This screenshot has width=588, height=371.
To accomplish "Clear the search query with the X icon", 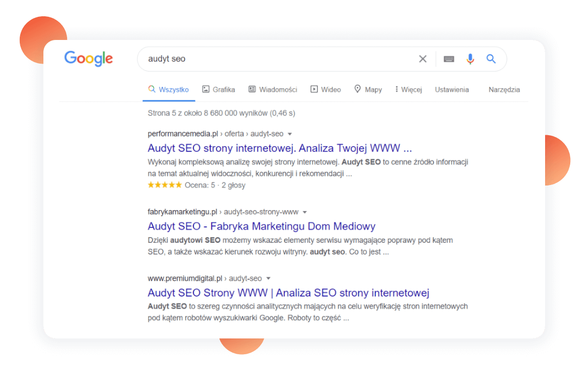I will pos(423,59).
